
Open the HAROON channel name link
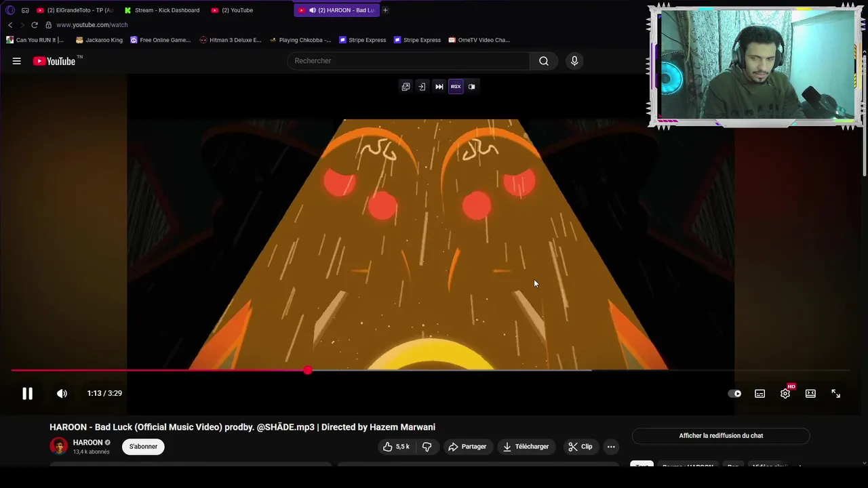pos(87,443)
